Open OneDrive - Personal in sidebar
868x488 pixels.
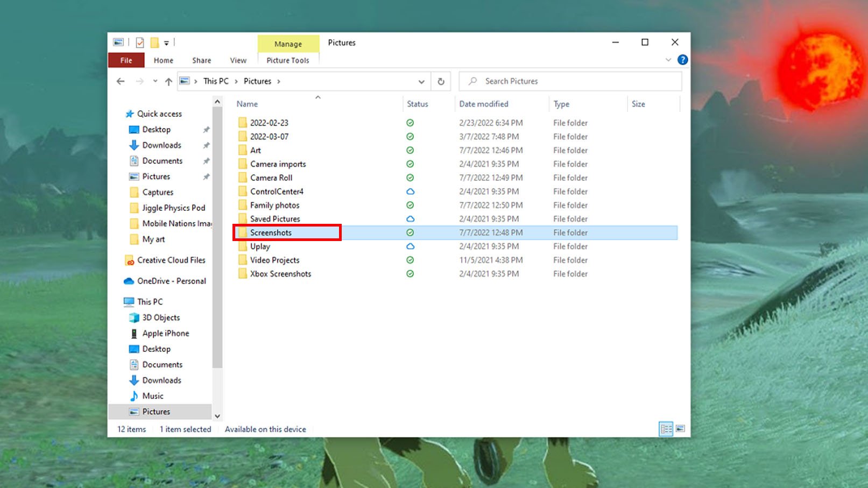tap(171, 281)
